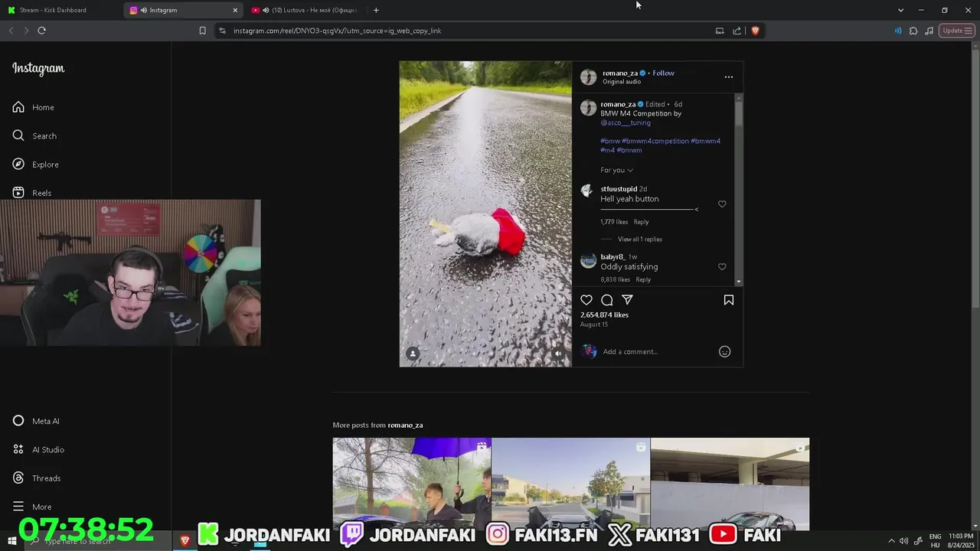Viewport: 980px width, 551px height.
Task: Open system volume in tray
Action: (904, 541)
